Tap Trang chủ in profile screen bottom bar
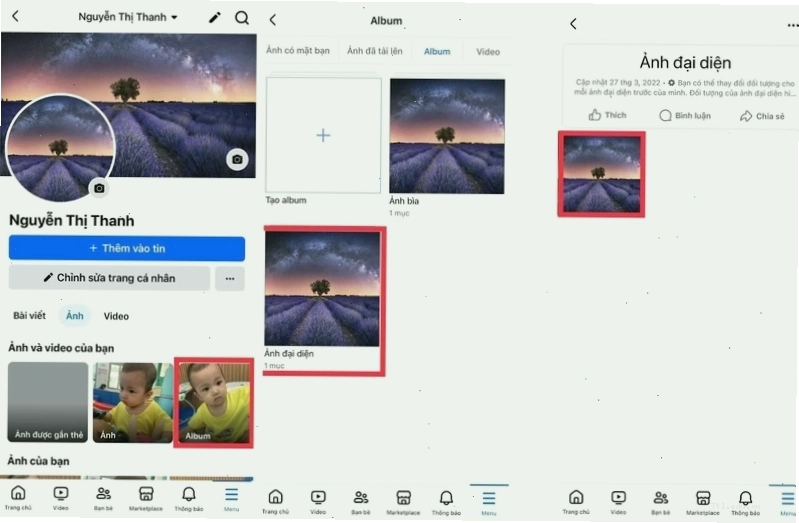 [18, 498]
